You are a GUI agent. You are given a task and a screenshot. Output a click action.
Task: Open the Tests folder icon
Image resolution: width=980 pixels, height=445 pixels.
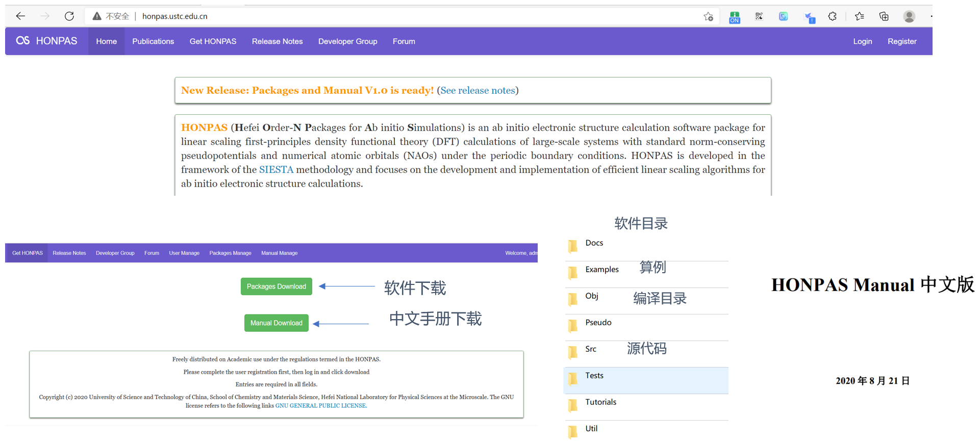point(573,379)
